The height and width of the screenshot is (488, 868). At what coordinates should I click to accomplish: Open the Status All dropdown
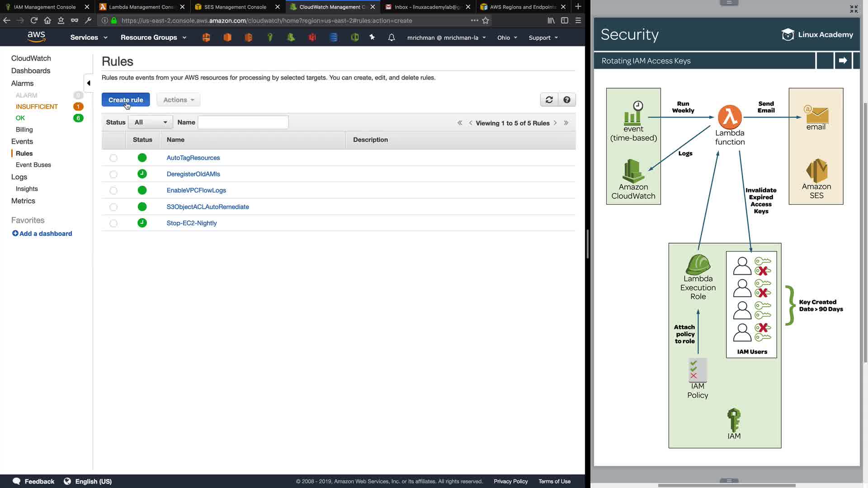[x=151, y=122]
